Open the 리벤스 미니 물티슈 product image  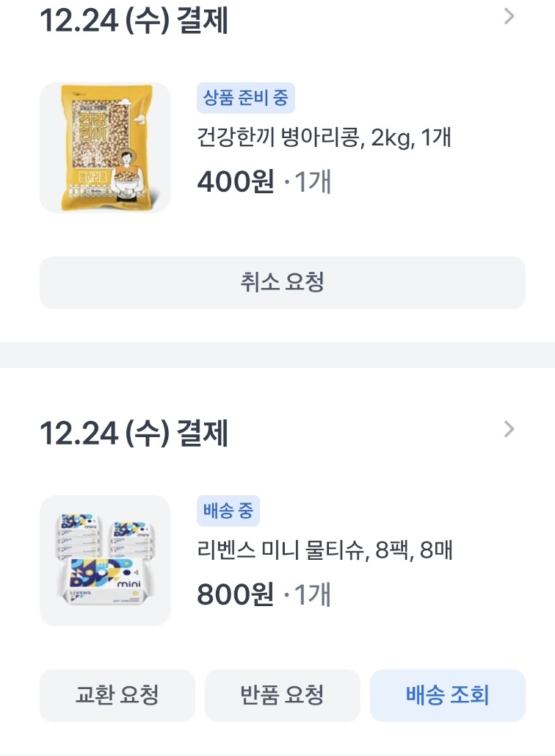pyautogui.click(x=105, y=561)
